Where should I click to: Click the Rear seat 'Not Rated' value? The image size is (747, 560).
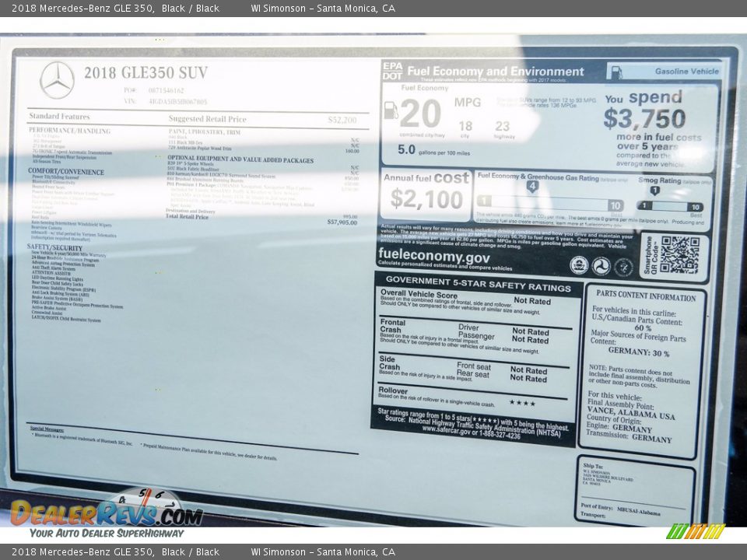tap(528, 379)
